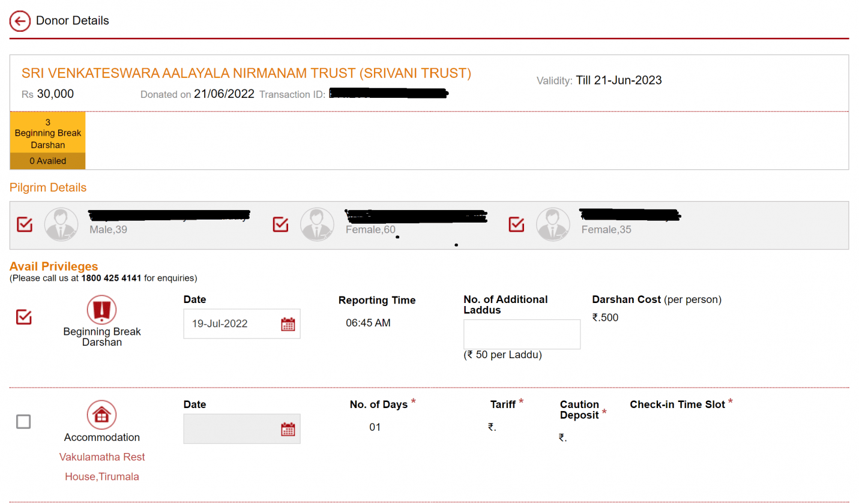Screen dimensions: 859x504
Task: Click avatar of the Female, 35 pilgrim
Action: (553, 224)
